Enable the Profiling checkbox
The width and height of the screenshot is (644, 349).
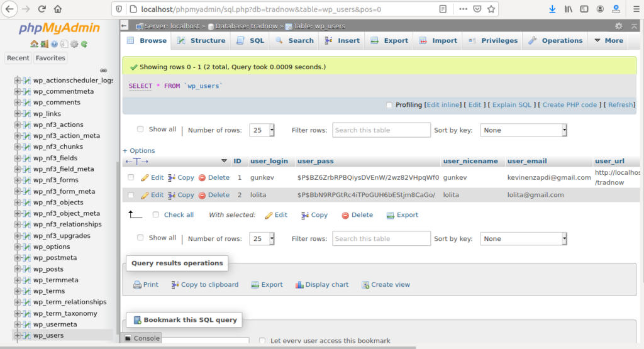(389, 105)
